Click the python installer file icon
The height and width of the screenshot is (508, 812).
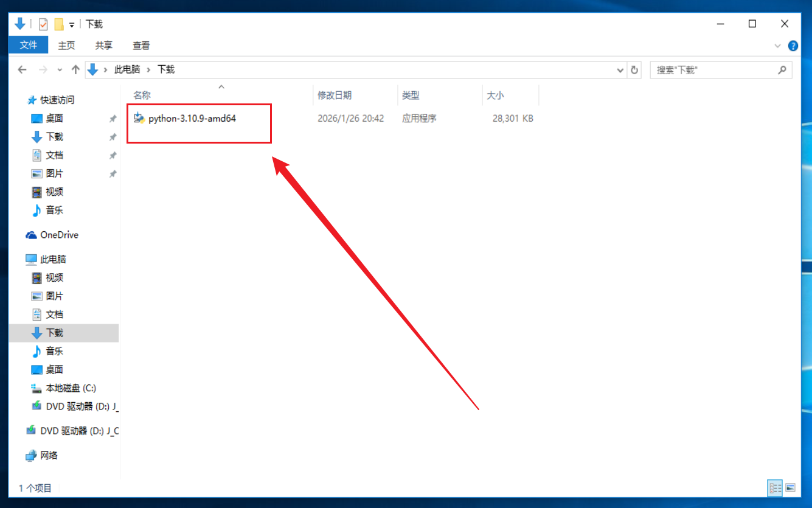click(x=139, y=118)
